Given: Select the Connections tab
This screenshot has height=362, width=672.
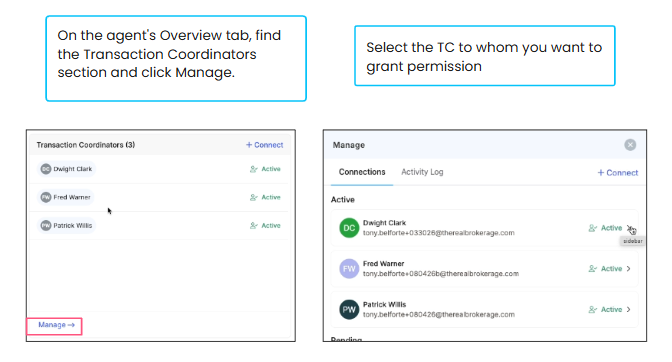Looking at the screenshot, I should (x=362, y=172).
